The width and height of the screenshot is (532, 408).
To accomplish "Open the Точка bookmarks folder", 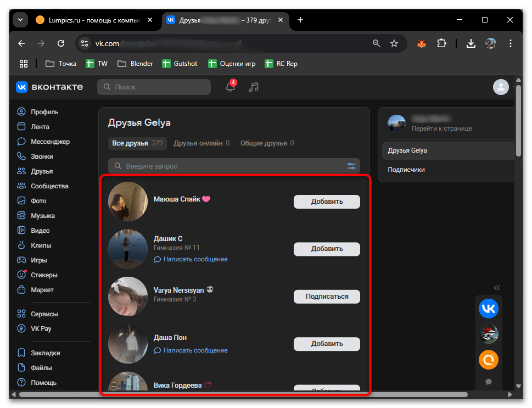I will [x=61, y=64].
